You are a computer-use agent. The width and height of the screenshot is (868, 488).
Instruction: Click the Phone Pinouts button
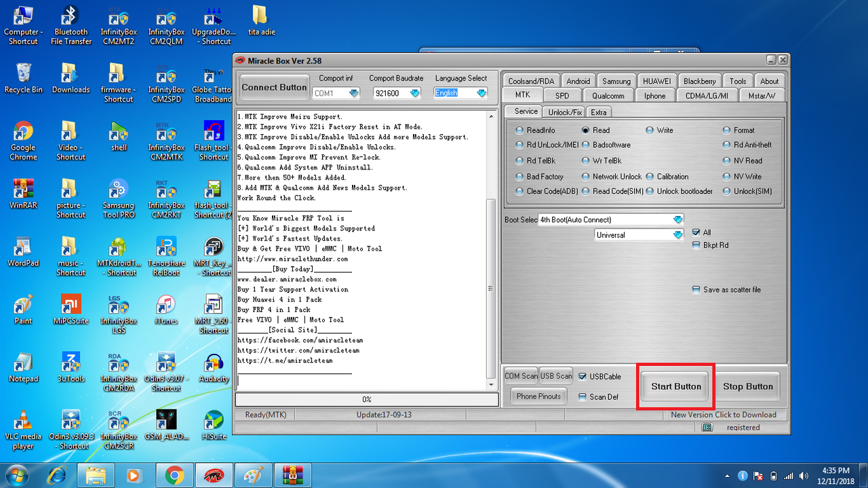tap(538, 396)
